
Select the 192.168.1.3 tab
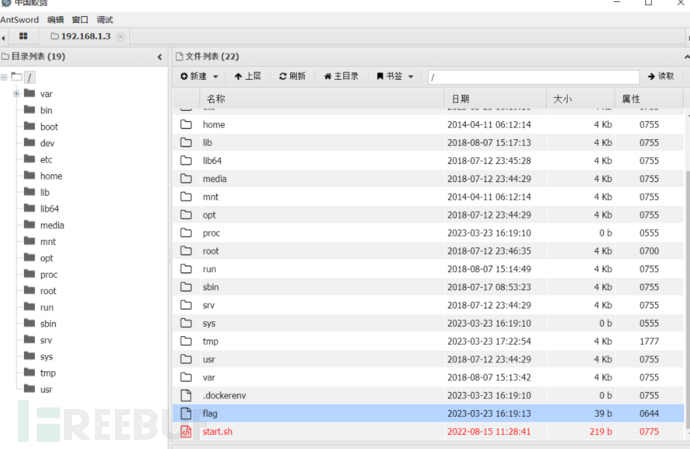[x=81, y=36]
